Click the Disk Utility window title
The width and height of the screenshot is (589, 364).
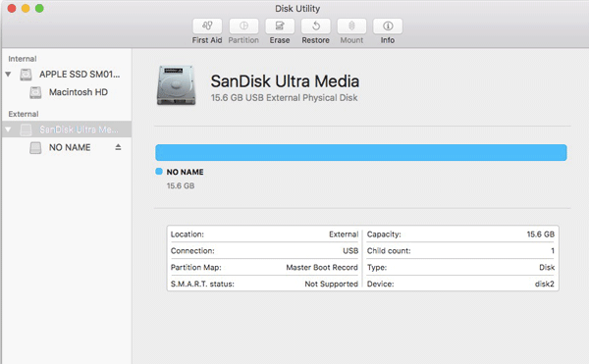click(x=297, y=9)
